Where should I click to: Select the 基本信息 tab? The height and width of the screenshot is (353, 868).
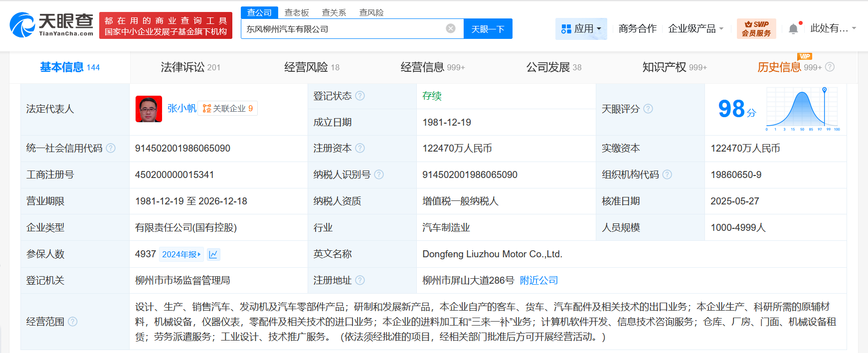point(70,67)
